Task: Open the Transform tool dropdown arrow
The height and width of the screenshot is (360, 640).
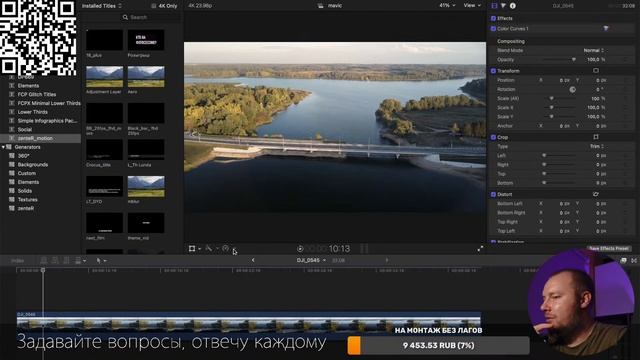Action: (200, 249)
